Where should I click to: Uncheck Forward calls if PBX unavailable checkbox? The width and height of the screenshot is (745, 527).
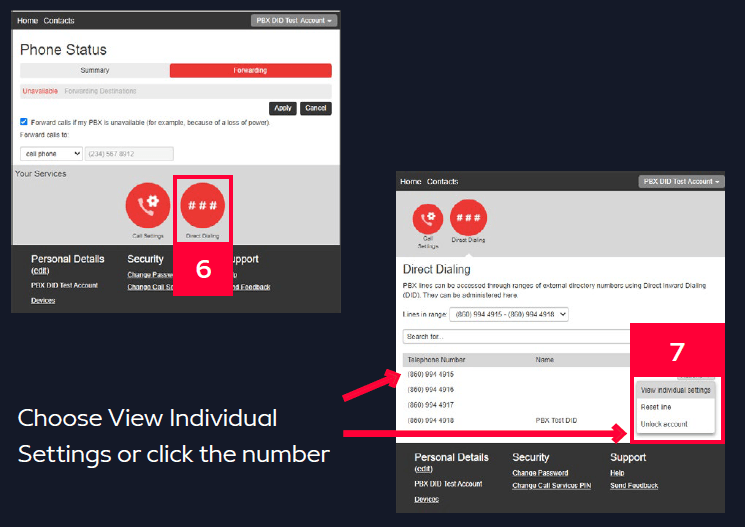[x=24, y=122]
